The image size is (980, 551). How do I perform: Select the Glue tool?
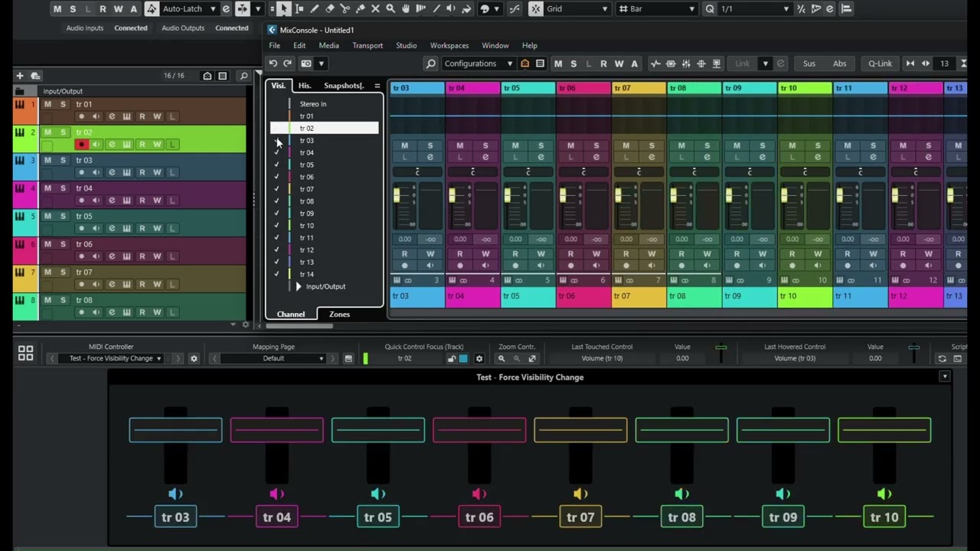pos(361,8)
